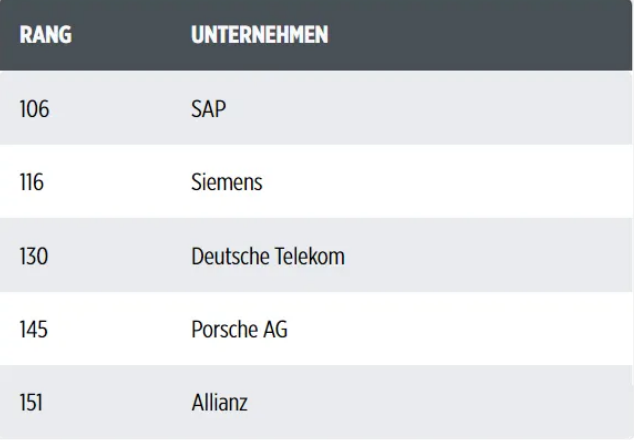Click rank number 106
The image size is (634, 440).
(34, 109)
